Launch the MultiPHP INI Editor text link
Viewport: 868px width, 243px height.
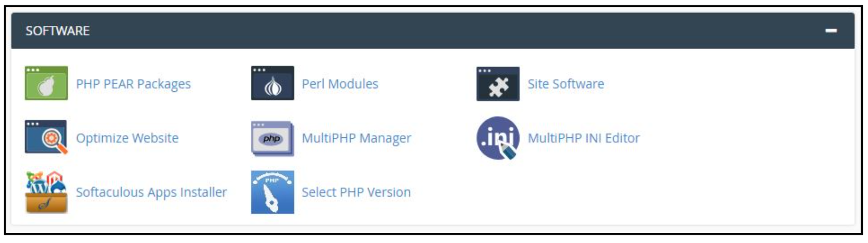(x=583, y=138)
